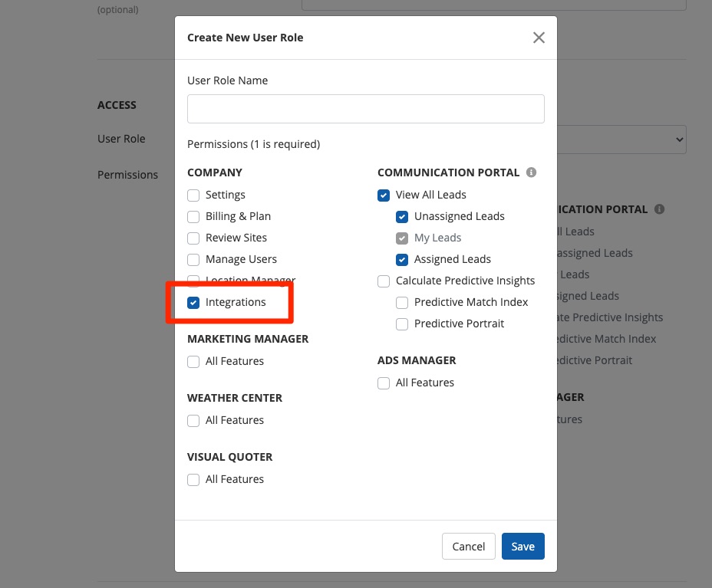Enable the Manage Users permission
712x588 pixels.
click(x=193, y=260)
